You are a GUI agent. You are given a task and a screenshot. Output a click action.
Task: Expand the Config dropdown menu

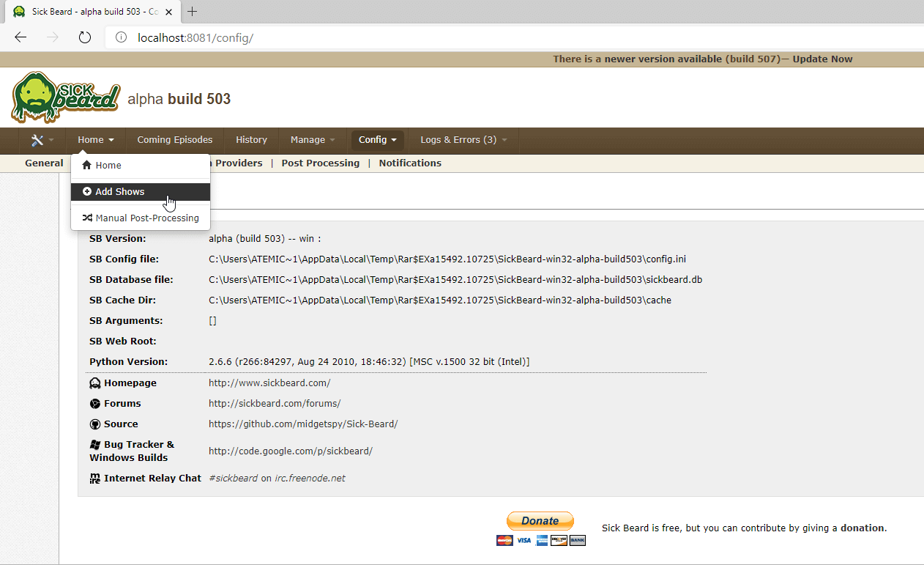[x=378, y=140]
